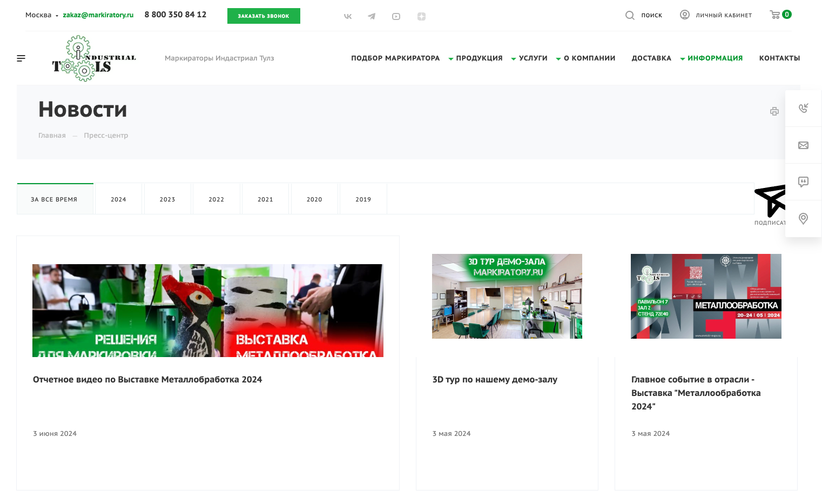Viewport: 822px width, 504px height.
Task: Switch to the 2021 news tab
Action: pos(265,199)
